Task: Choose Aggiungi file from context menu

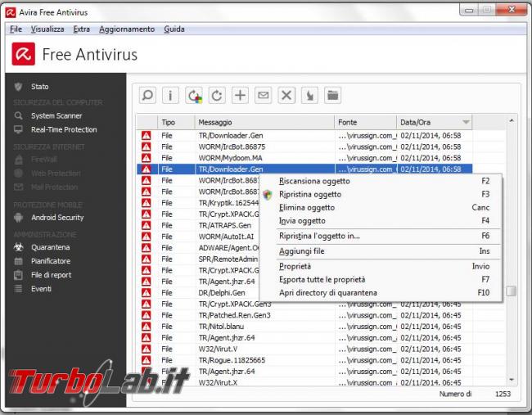Action: coord(381,251)
